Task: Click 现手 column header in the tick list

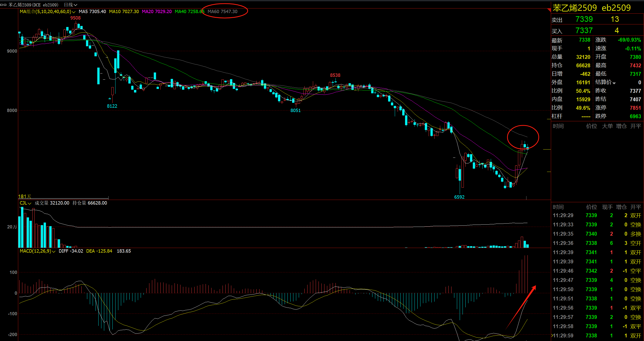Action: tap(607, 207)
